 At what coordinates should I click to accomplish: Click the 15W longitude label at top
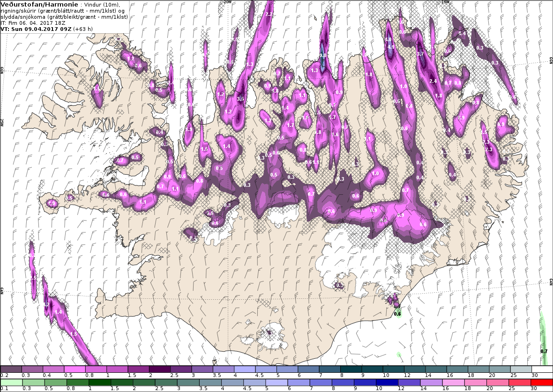(445, 2)
